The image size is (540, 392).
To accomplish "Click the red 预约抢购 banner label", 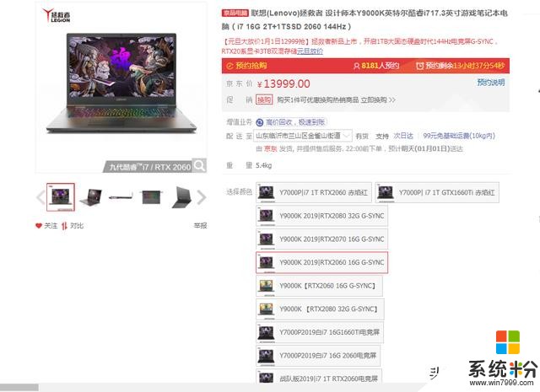I will click(x=251, y=66).
